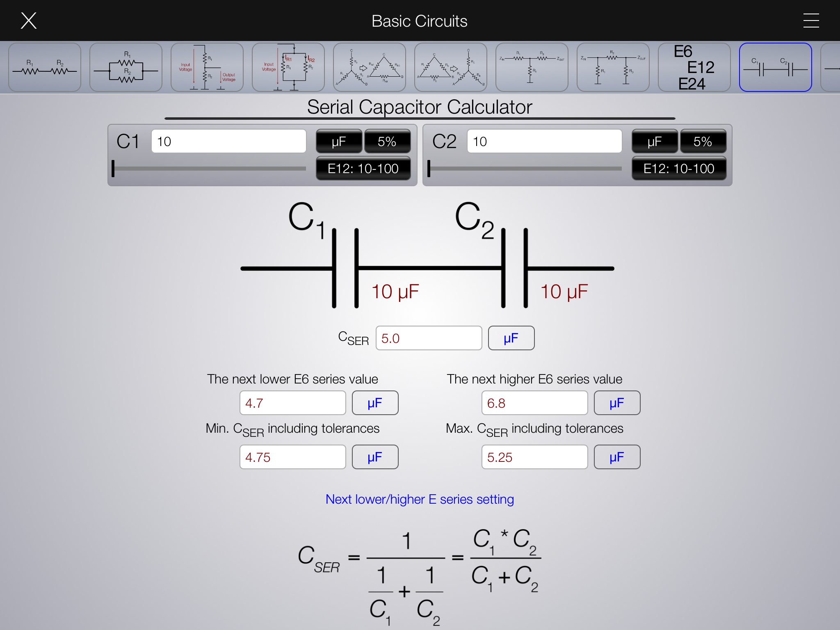Screen dimensions: 840x630
Task: Select the serial capacitor calculator icon
Action: pos(775,67)
